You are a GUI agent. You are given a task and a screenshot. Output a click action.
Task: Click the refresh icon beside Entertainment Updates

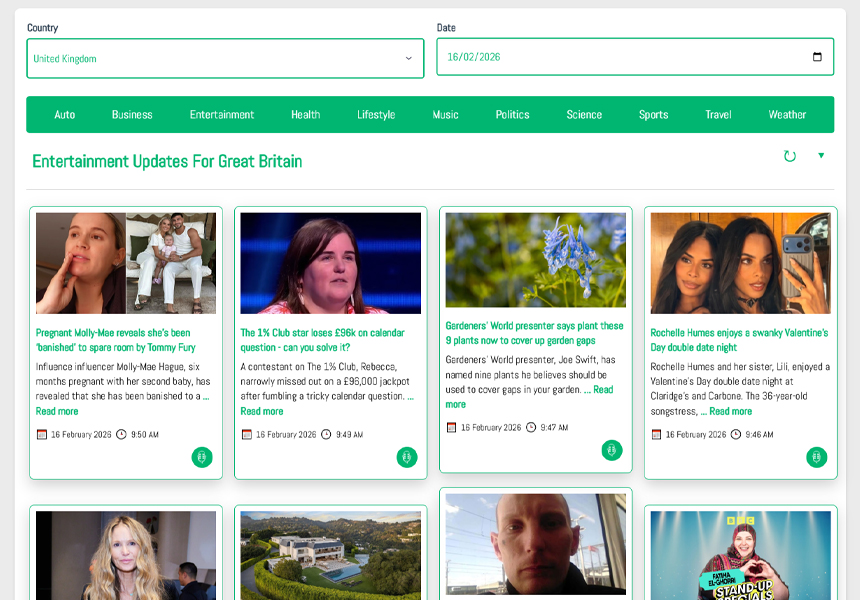pos(789,156)
